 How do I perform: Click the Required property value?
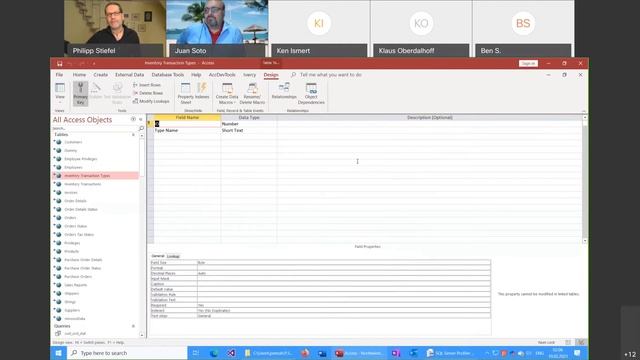344,305
